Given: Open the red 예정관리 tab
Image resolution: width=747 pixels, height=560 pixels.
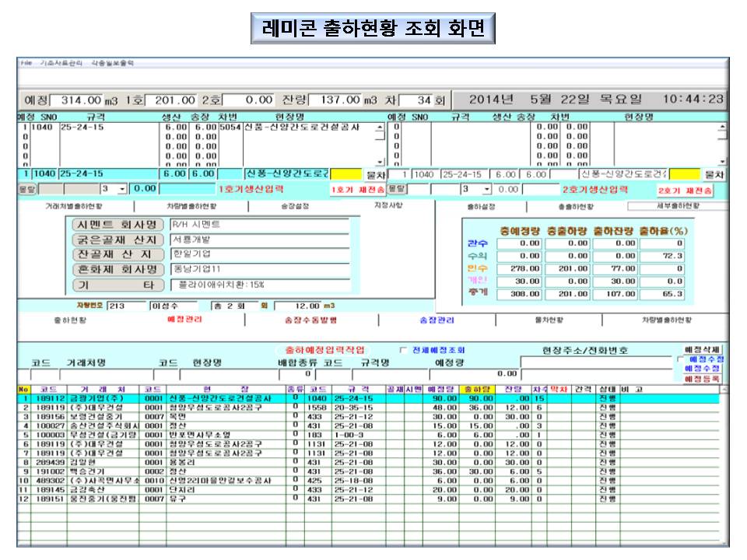Looking at the screenshot, I should [x=184, y=319].
